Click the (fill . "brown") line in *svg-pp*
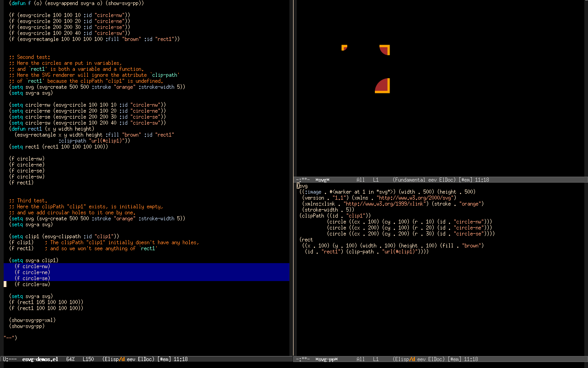 [x=393, y=246]
